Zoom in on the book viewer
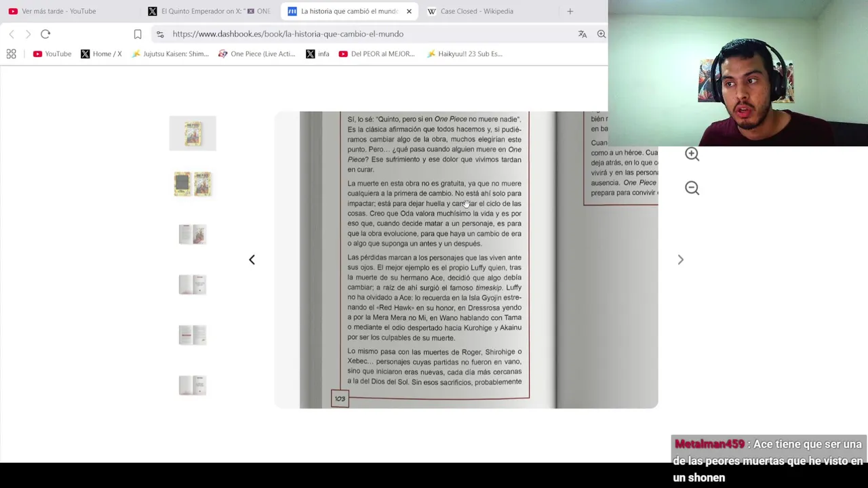The height and width of the screenshot is (488, 868). coord(692,154)
